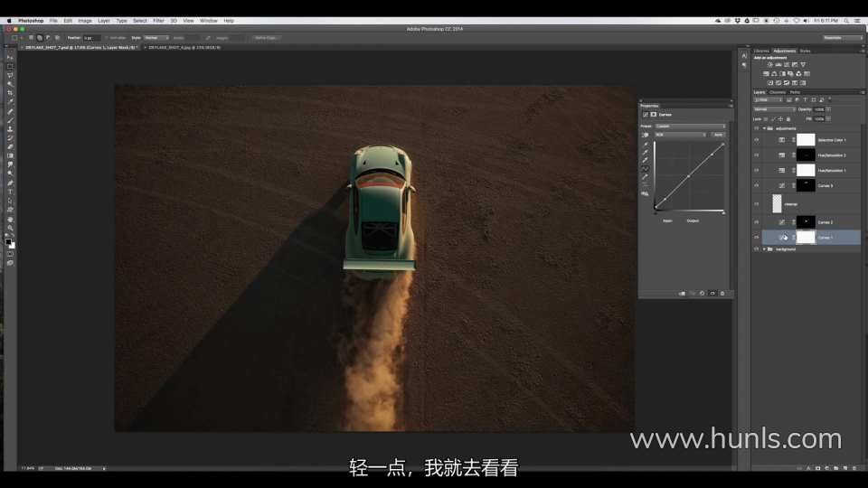Select the Quick Selection tool
The height and width of the screenshot is (488, 868).
click(x=10, y=83)
